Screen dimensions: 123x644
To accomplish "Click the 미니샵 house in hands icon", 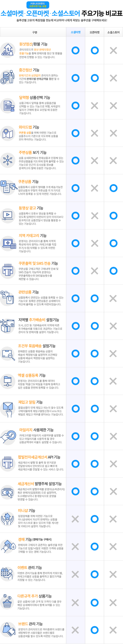I will tap(8, 519).
